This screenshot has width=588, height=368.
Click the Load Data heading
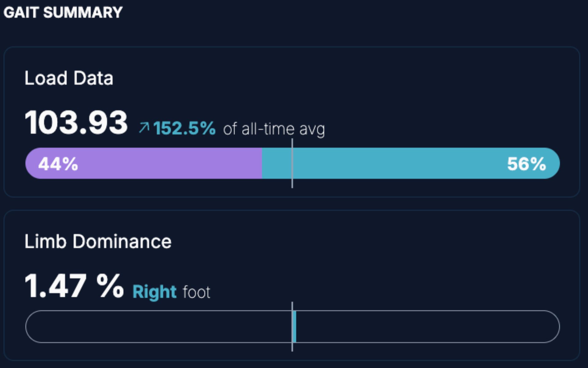pyautogui.click(x=69, y=78)
